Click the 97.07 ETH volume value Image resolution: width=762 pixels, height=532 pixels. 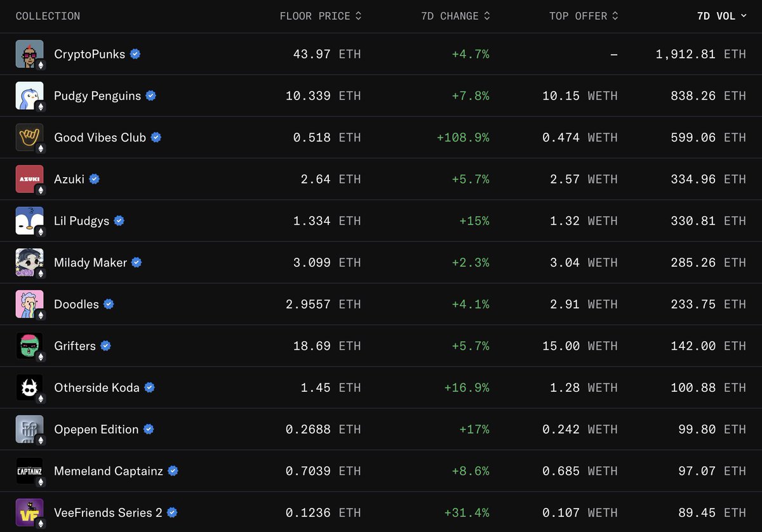[712, 471]
